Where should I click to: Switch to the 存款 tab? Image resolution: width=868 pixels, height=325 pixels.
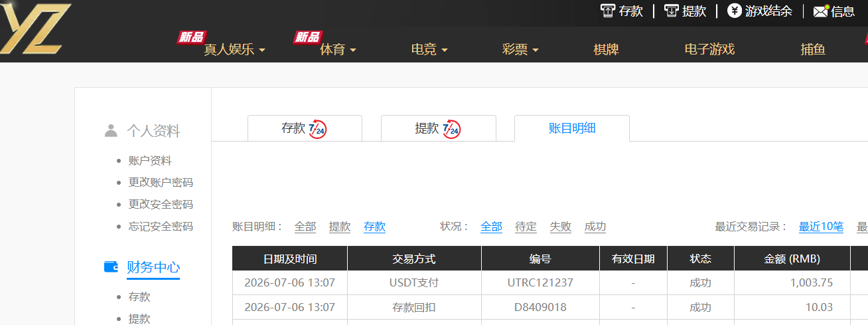click(x=305, y=128)
